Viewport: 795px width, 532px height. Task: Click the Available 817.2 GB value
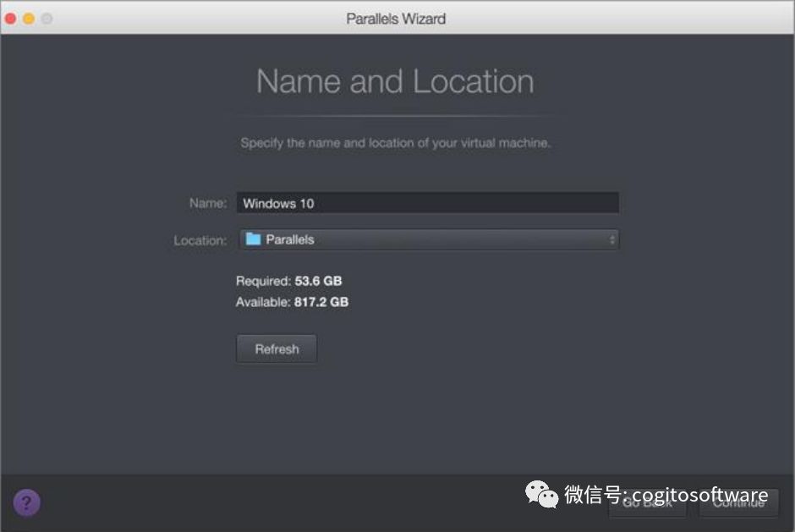(x=321, y=302)
